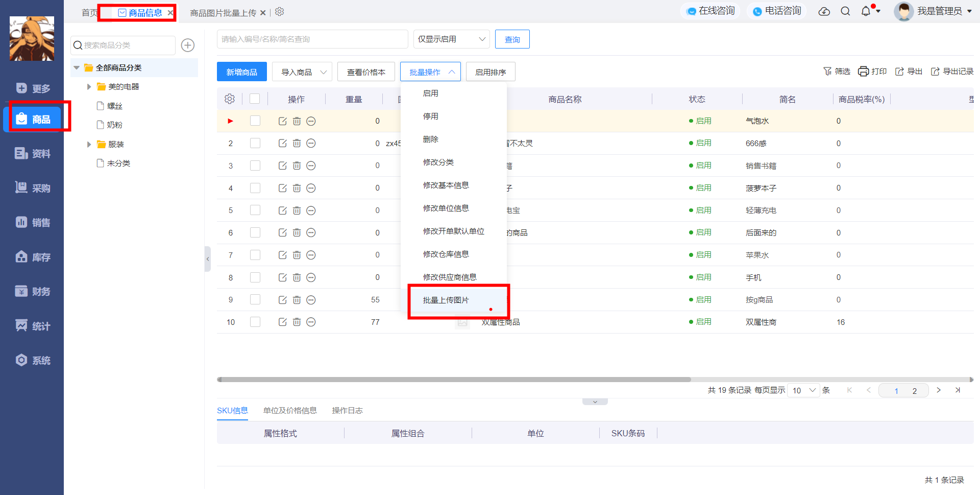Click the add category plus icon
980x495 pixels.
188,45
